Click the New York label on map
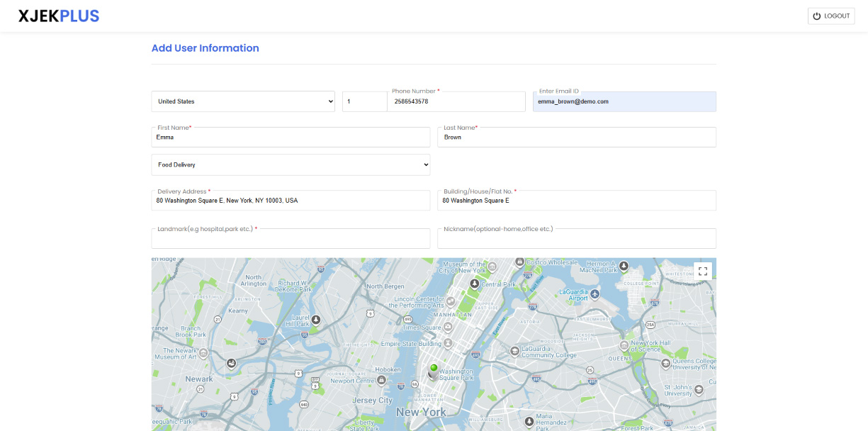The image size is (868, 431). pos(421,412)
